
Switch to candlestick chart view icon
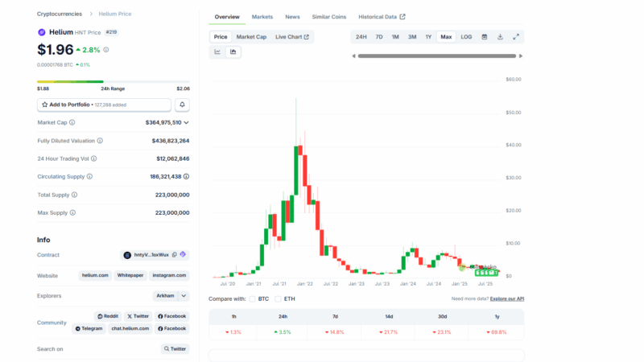click(x=233, y=51)
